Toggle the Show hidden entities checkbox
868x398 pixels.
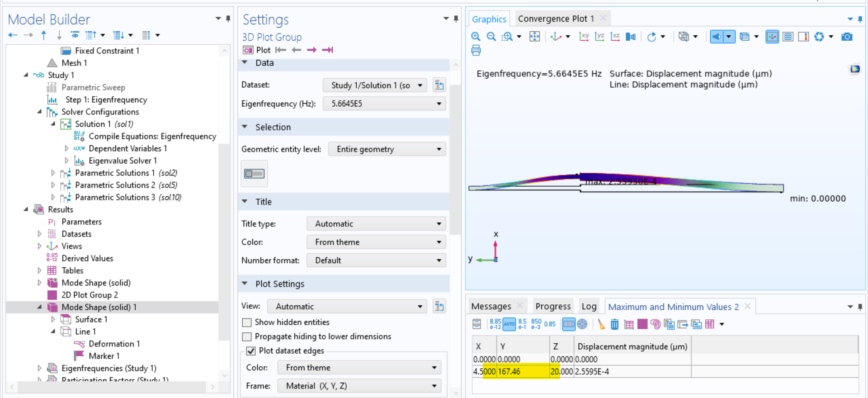(247, 322)
